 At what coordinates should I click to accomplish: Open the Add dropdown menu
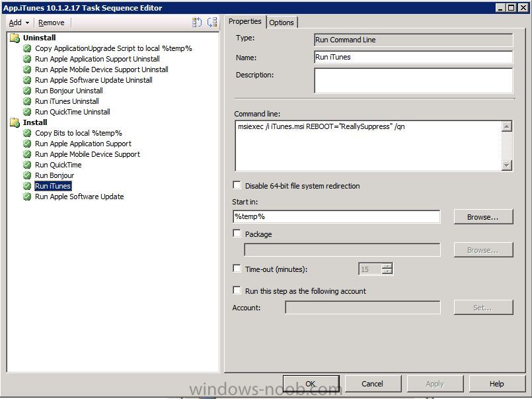pos(19,22)
